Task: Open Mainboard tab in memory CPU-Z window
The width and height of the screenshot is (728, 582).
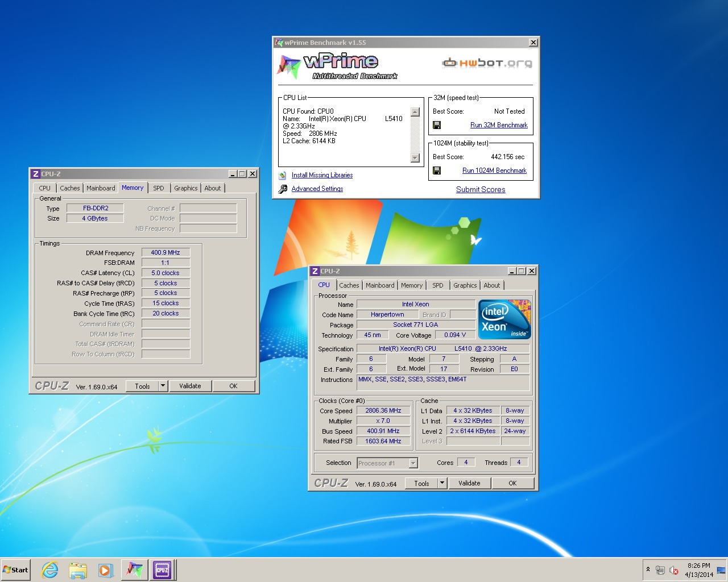Action: pos(101,188)
